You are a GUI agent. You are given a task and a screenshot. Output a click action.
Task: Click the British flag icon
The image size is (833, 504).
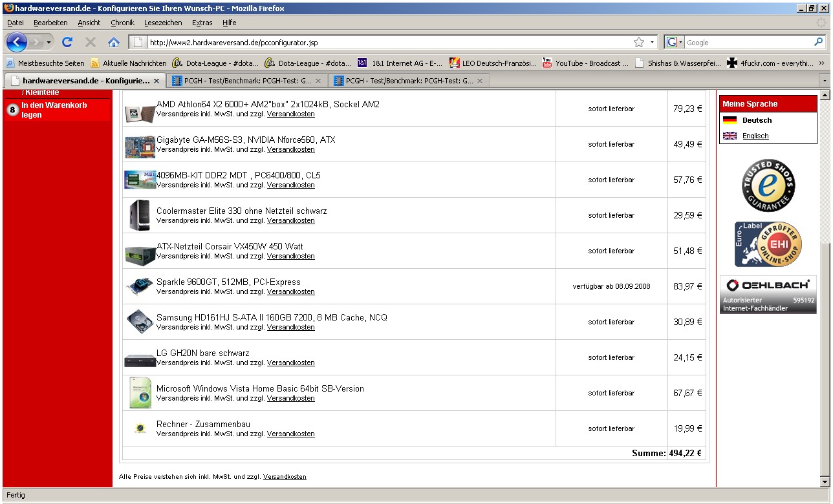coord(730,136)
